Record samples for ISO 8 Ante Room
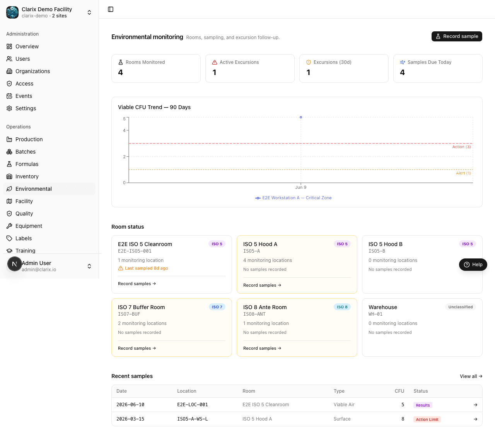This screenshot has height=448, width=495. (262, 348)
